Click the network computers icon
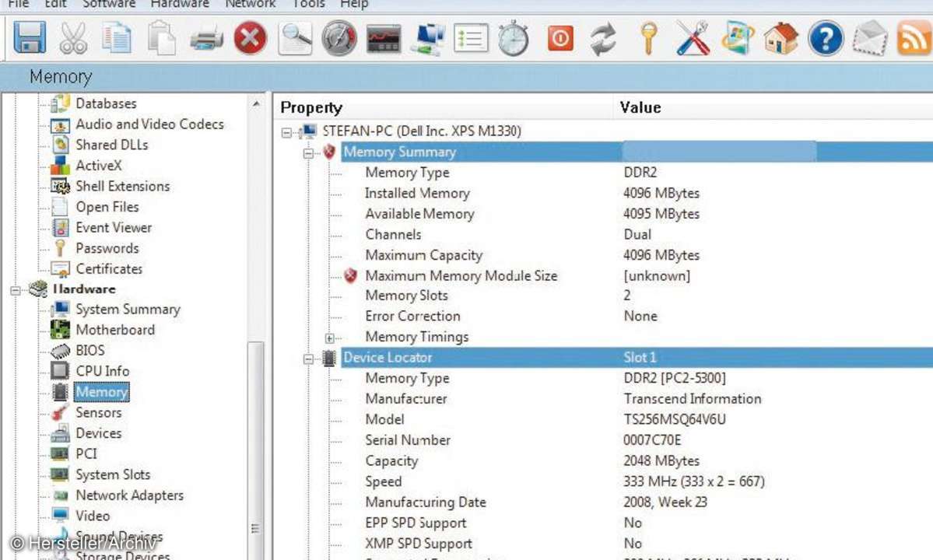This screenshot has height=560, width=933. (x=428, y=39)
